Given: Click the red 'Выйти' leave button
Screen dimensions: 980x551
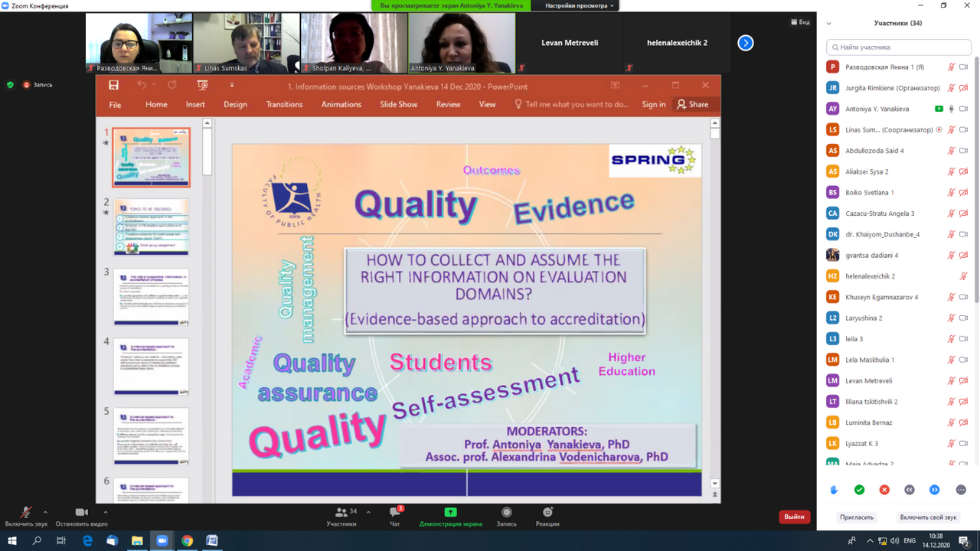Looking at the screenshot, I should [794, 517].
